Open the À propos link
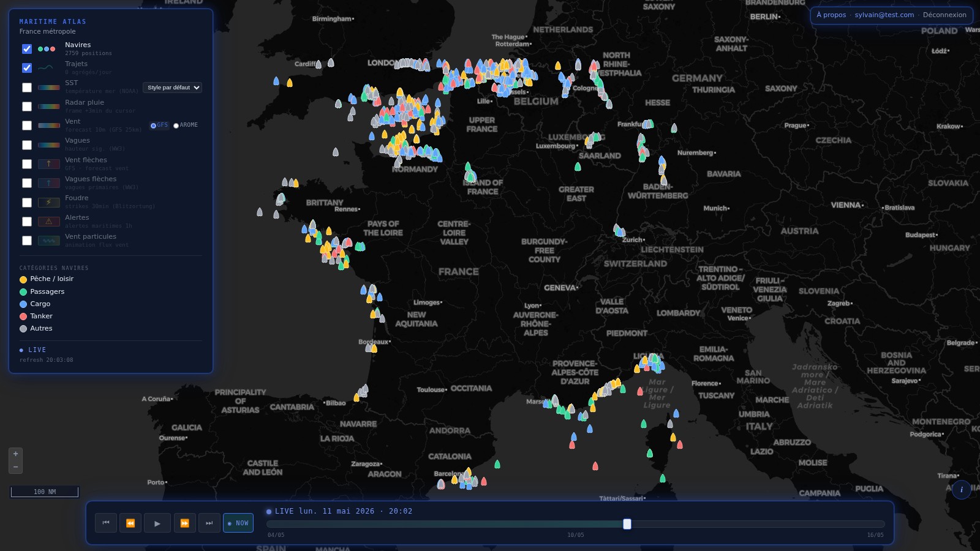Screen dimensions: 980x551 tap(831, 15)
